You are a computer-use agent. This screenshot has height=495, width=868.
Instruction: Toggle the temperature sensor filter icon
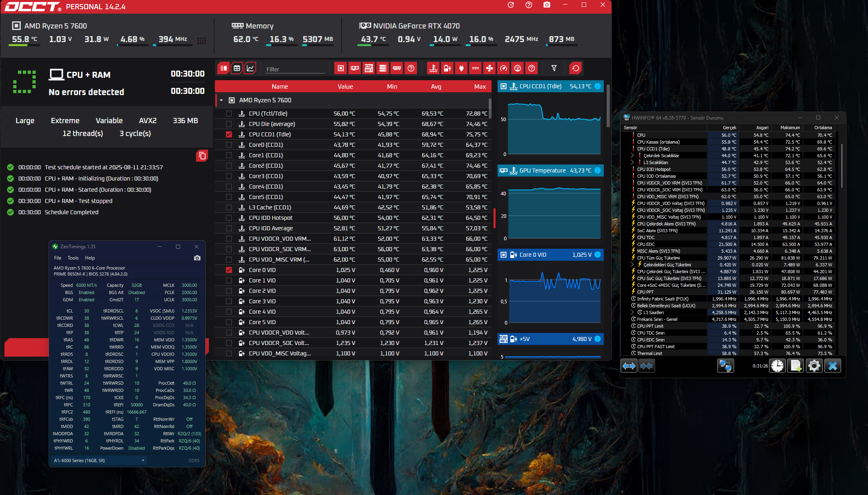coord(433,68)
